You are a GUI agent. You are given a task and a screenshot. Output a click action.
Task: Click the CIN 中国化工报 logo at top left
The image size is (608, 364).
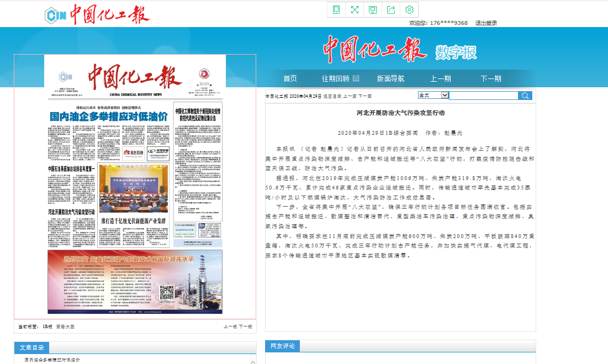(97, 15)
